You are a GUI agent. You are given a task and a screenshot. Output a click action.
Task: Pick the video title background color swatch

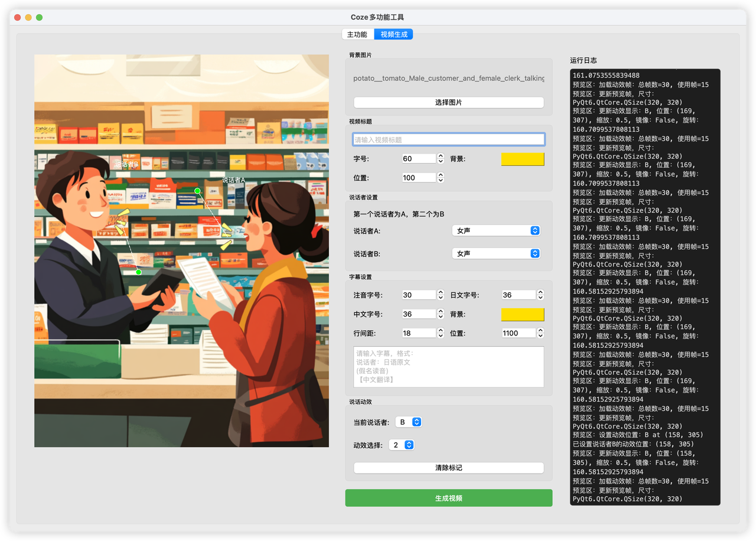click(522, 159)
